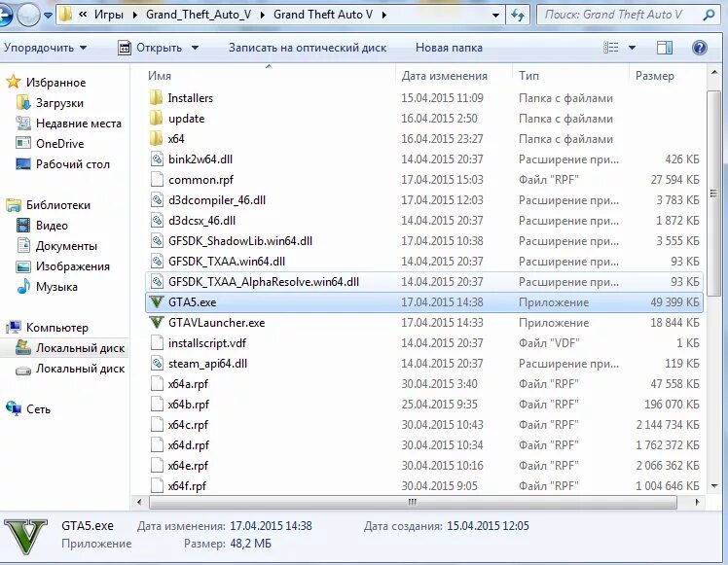Navigate to Grand_Theft_Auto_V breadcrumb
This screenshot has height=565, width=728.
[199, 15]
